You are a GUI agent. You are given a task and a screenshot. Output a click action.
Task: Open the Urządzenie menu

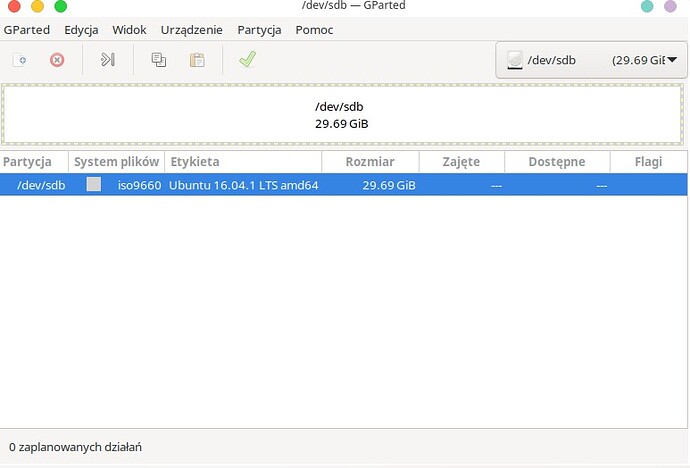[191, 30]
